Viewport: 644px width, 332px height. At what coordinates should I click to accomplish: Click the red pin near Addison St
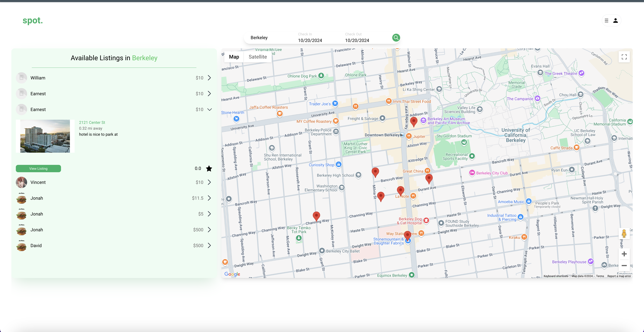414,121
